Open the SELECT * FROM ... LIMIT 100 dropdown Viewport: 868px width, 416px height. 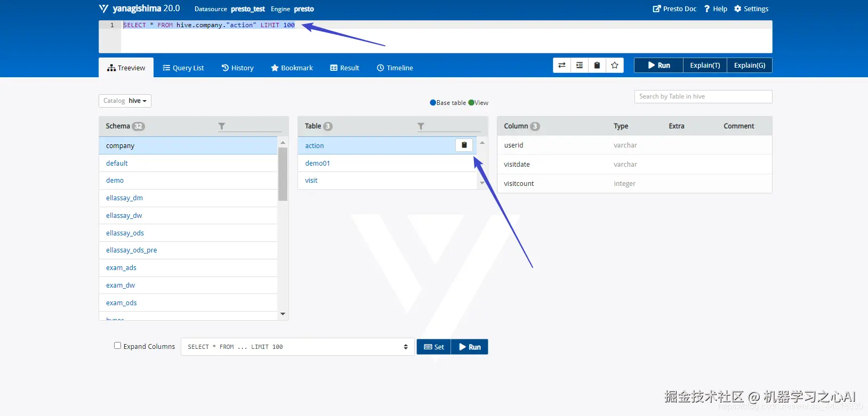[298, 347]
